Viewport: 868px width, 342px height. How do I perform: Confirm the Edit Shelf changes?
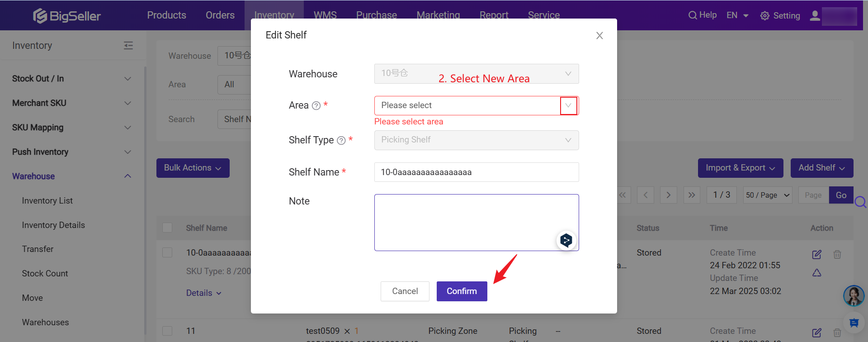462,291
